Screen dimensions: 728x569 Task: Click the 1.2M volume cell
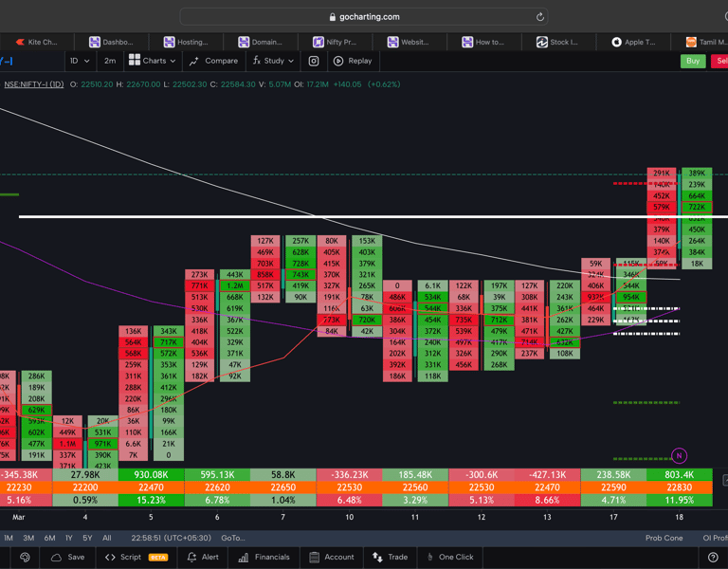click(235, 285)
